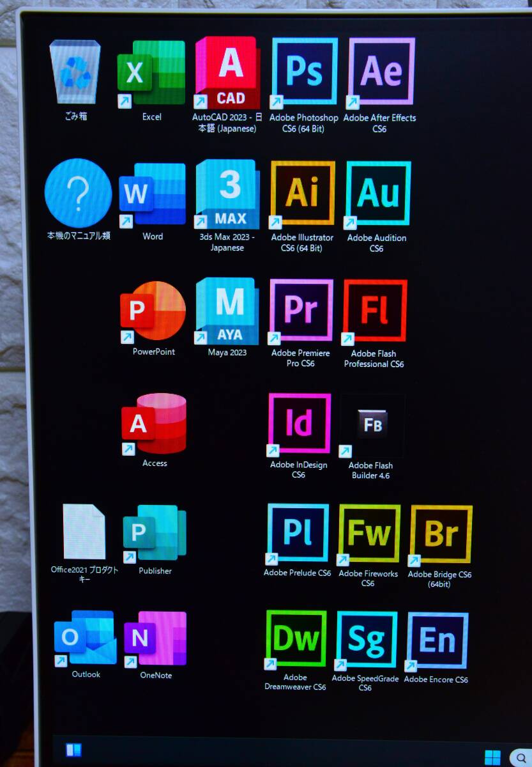532x767 pixels.
Task: Open the Windows Start menu
Action: tap(492, 757)
